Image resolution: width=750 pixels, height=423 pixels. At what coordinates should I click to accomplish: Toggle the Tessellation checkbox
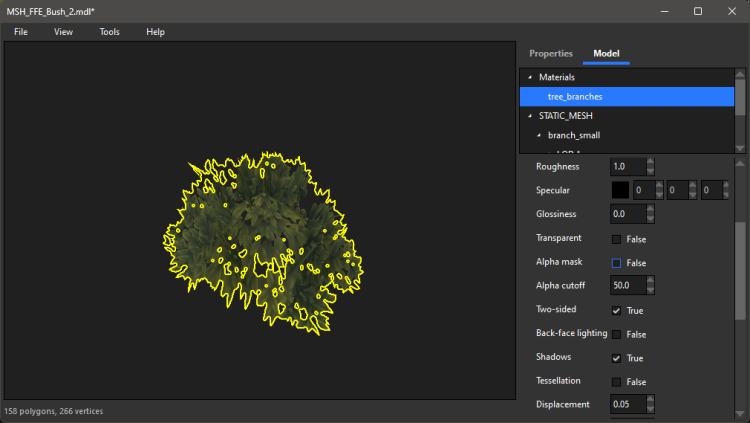[x=617, y=381]
